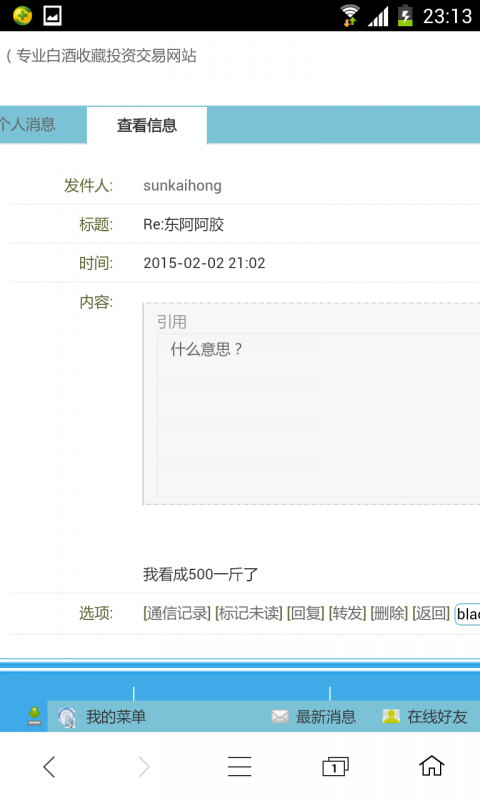The height and width of the screenshot is (800, 480).
Task: Tap the green download arrow icon
Action: (34, 716)
